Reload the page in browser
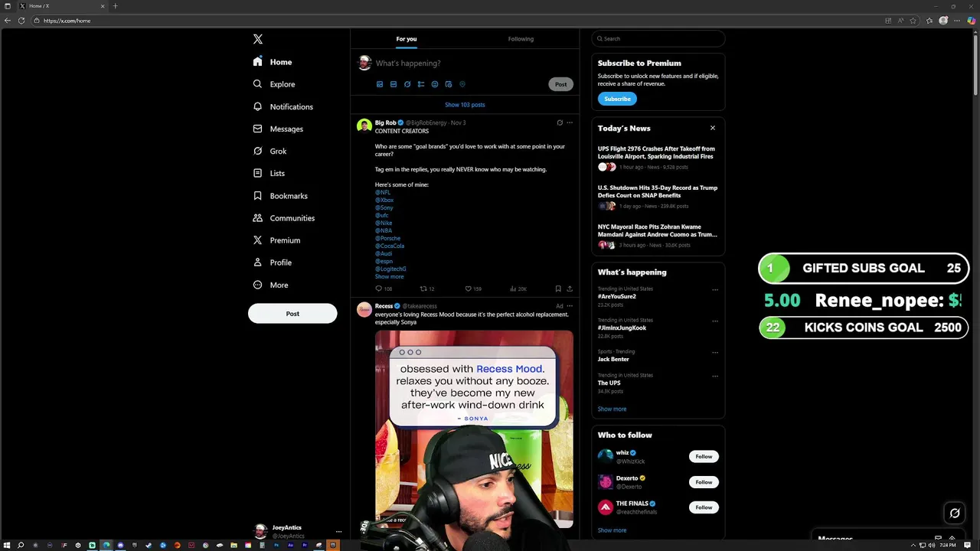This screenshot has width=980, height=551. tap(21, 21)
